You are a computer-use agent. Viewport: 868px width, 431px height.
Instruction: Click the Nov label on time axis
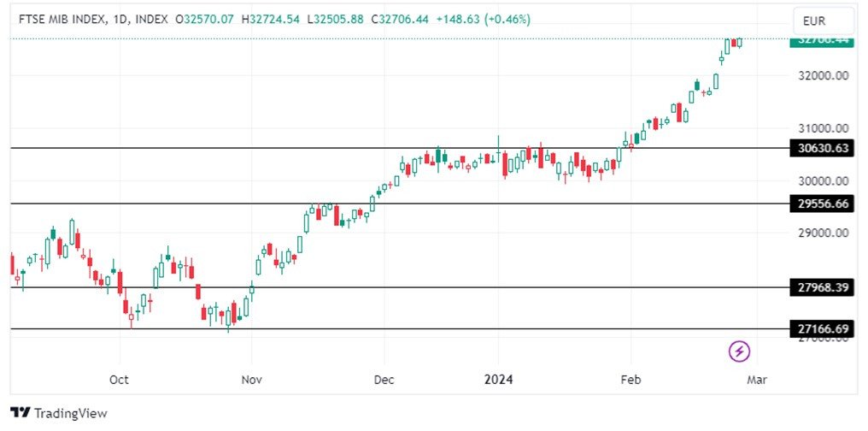[250, 379]
